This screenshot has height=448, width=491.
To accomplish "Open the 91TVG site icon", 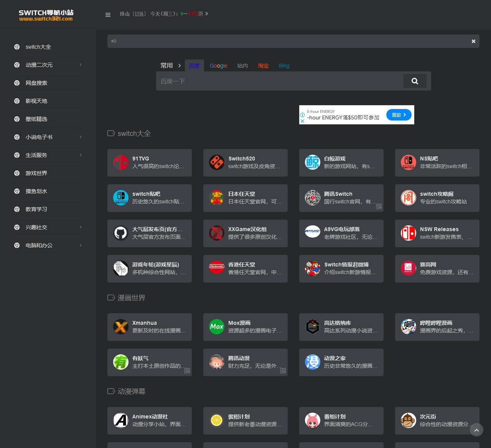I will coord(121,162).
